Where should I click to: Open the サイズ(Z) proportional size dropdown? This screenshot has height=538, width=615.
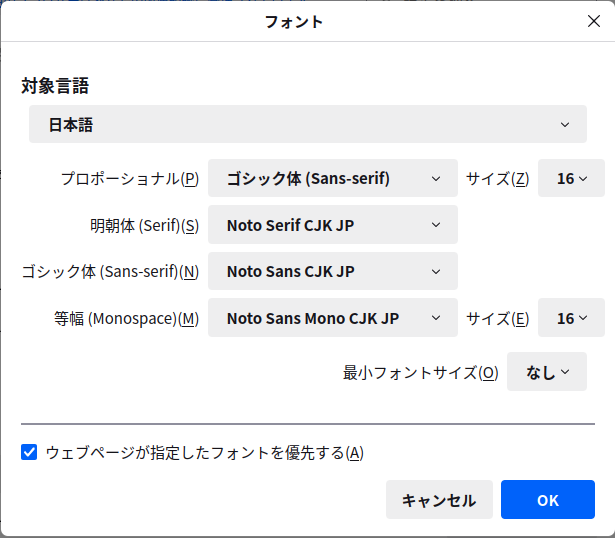571,178
